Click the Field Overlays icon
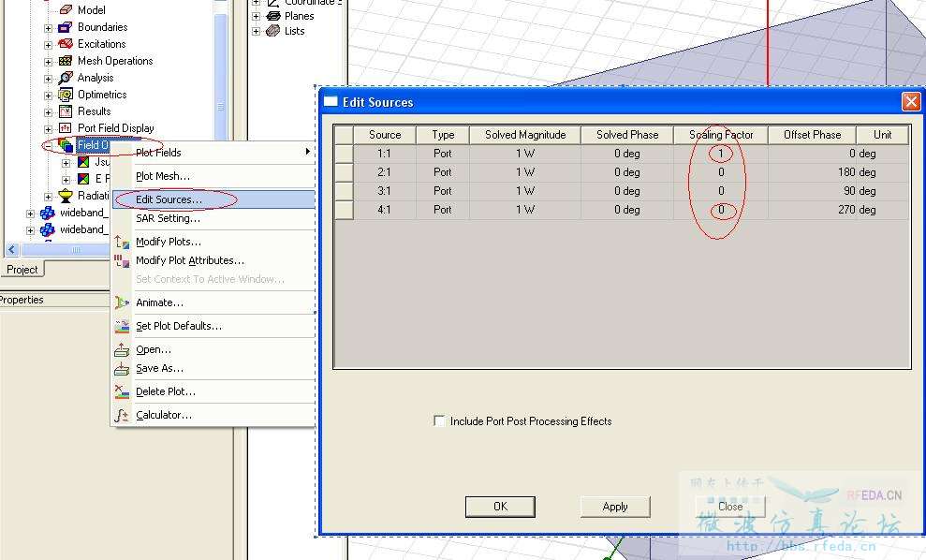Screen dimensions: 926x560 point(66,145)
